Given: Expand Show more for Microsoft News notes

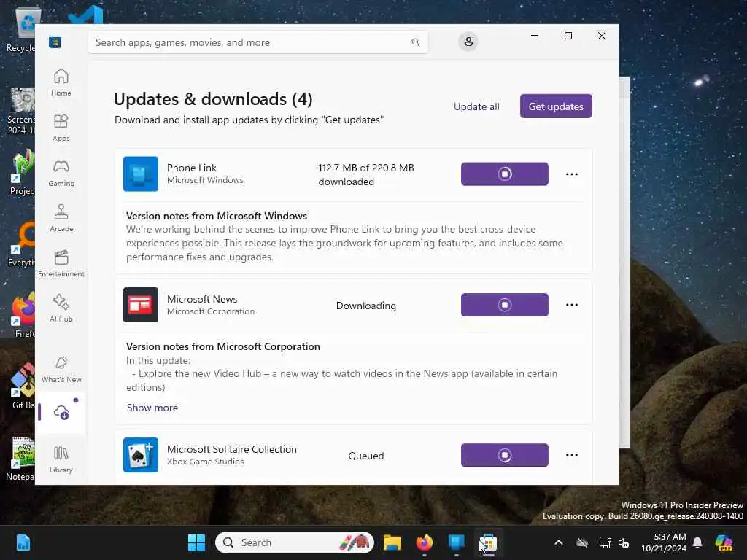Looking at the screenshot, I should [152, 408].
